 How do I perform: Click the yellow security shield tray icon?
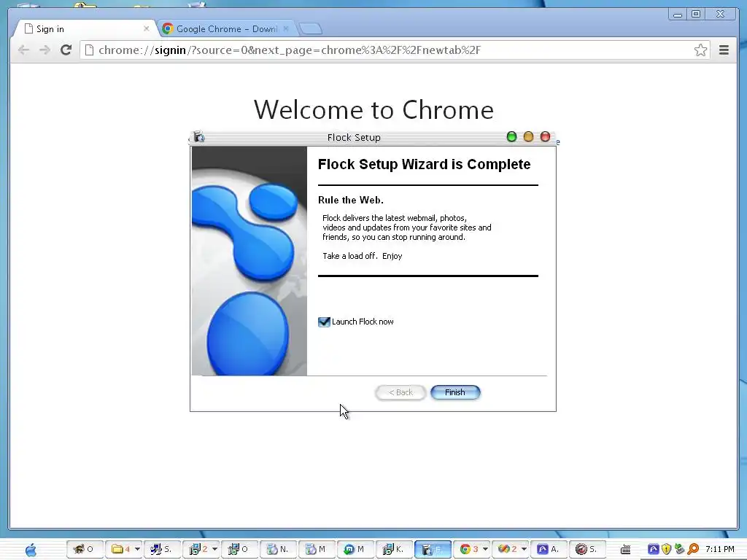(x=666, y=549)
